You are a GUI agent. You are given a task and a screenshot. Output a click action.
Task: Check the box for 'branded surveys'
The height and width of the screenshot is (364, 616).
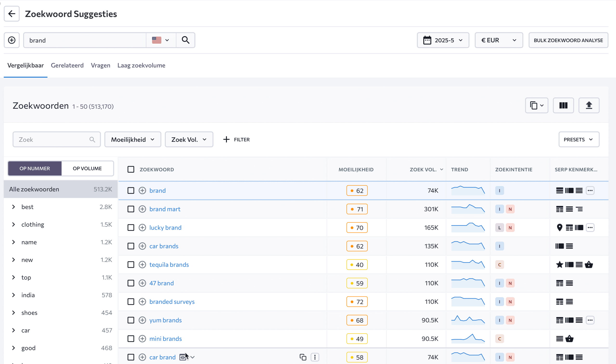coord(131,302)
